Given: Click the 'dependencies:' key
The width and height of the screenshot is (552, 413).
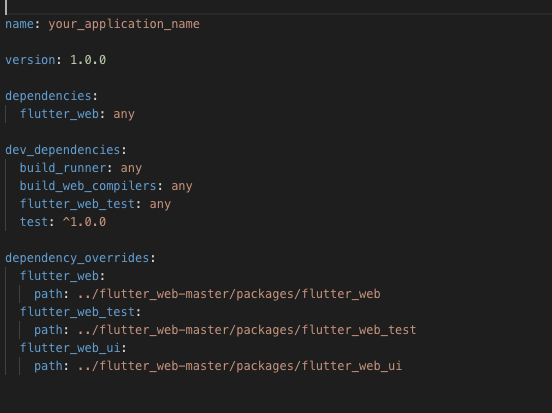Looking at the screenshot, I should click(x=51, y=96).
